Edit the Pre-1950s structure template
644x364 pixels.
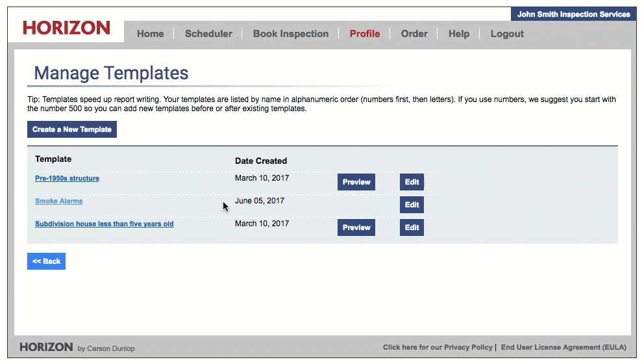point(412,182)
